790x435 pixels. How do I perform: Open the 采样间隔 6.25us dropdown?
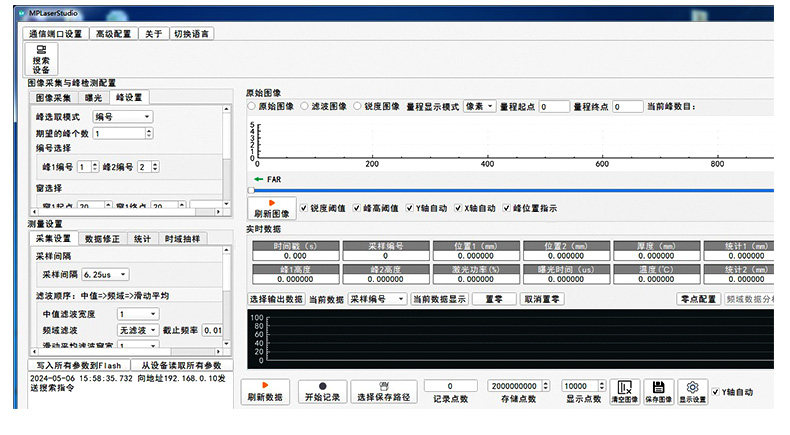pyautogui.click(x=105, y=275)
